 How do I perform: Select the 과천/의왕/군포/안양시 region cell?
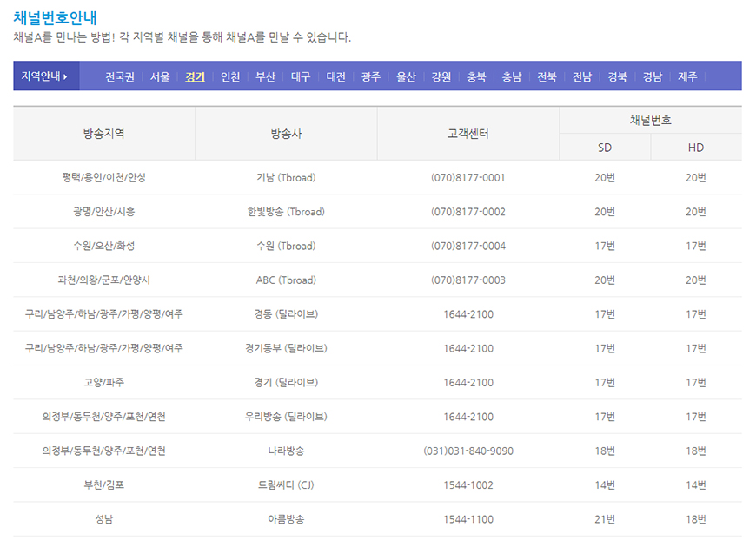[103, 280]
